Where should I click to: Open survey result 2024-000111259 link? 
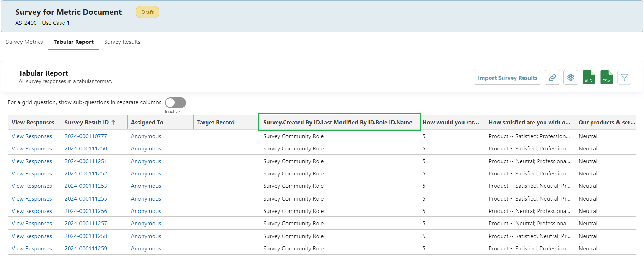click(85, 249)
